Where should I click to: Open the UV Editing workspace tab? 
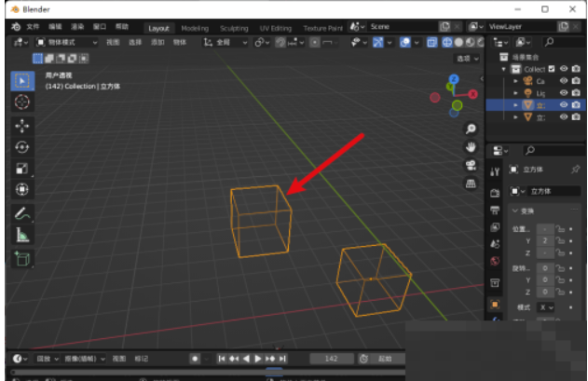coord(276,29)
